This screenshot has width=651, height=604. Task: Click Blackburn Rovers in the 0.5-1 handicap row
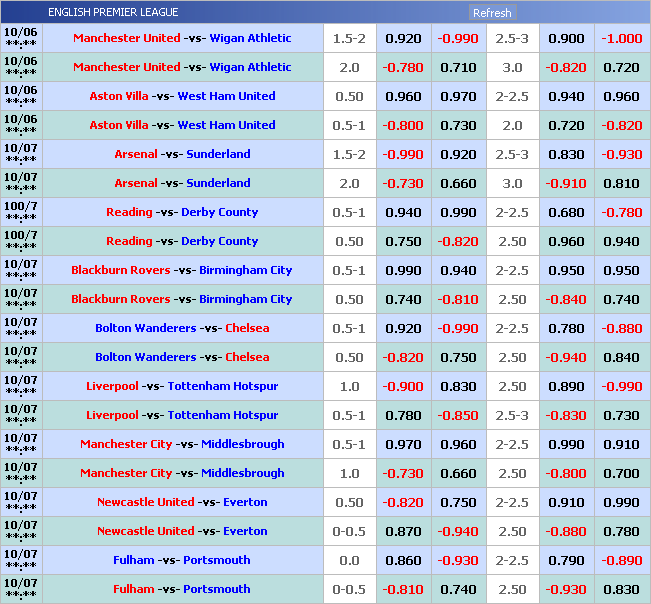pos(120,270)
